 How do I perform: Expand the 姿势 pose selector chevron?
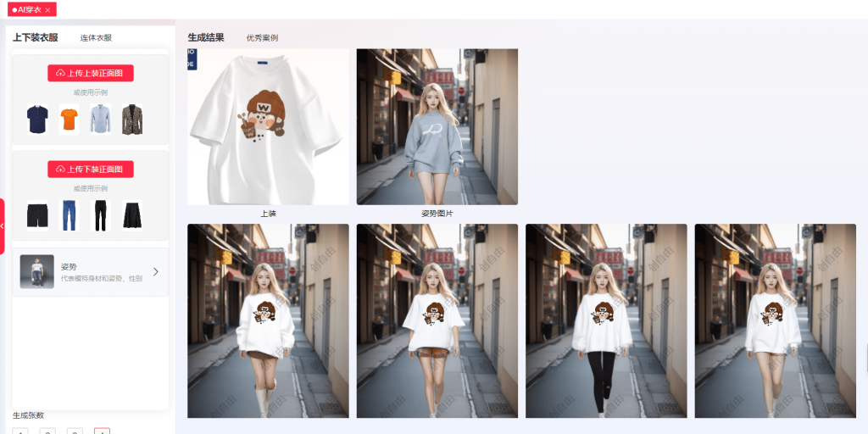click(155, 271)
